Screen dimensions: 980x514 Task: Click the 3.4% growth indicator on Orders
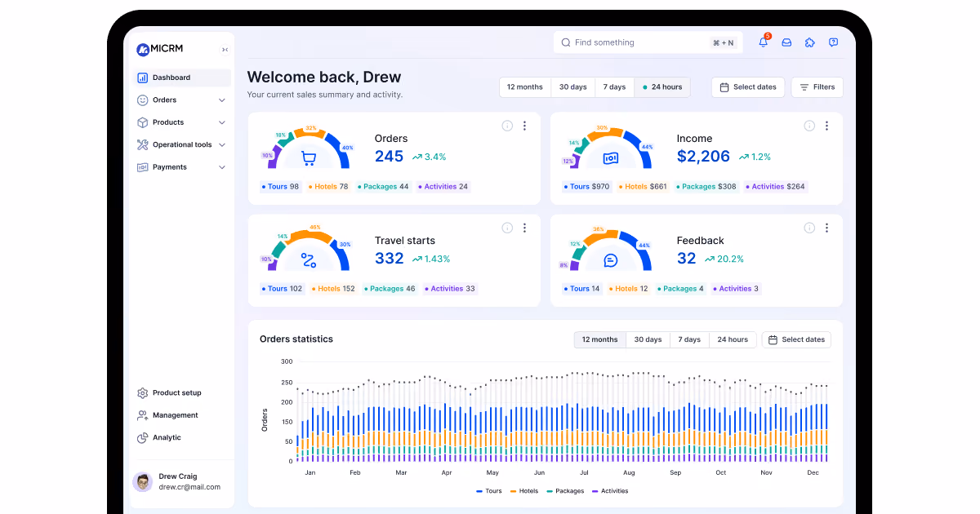(430, 157)
